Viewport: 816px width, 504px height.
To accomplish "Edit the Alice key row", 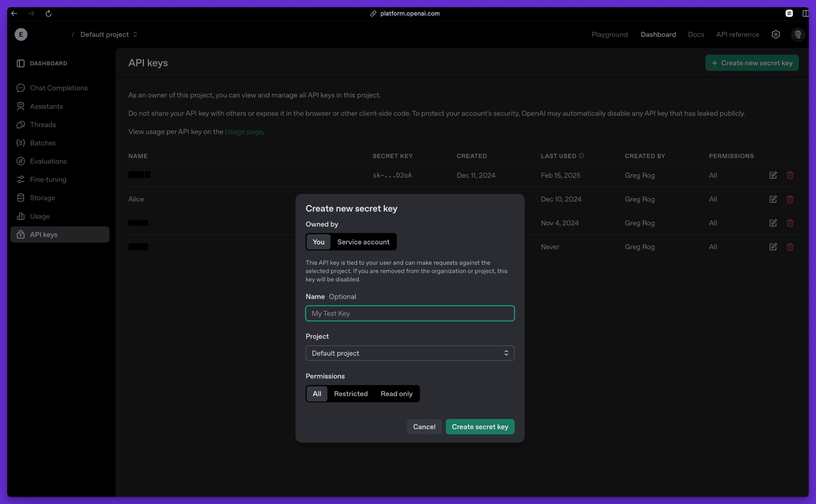I will (x=773, y=199).
